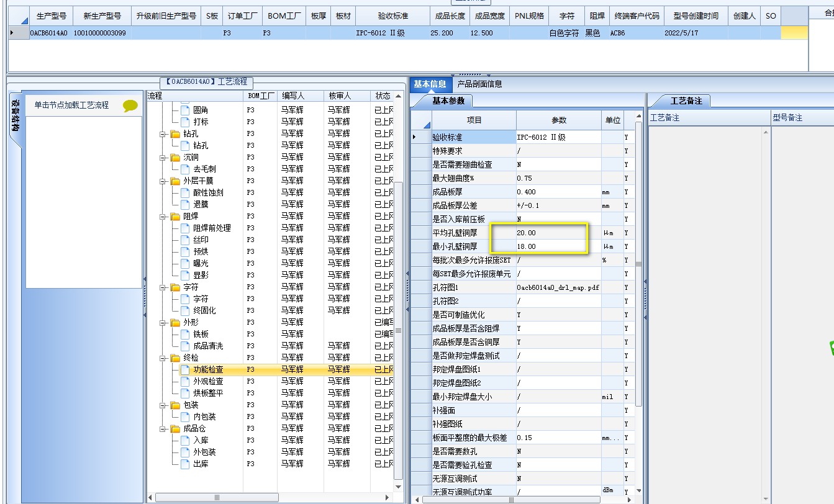Screen dimensions: 834x504
Task: Click the 型号创建时间 column header
Action: (695, 16)
